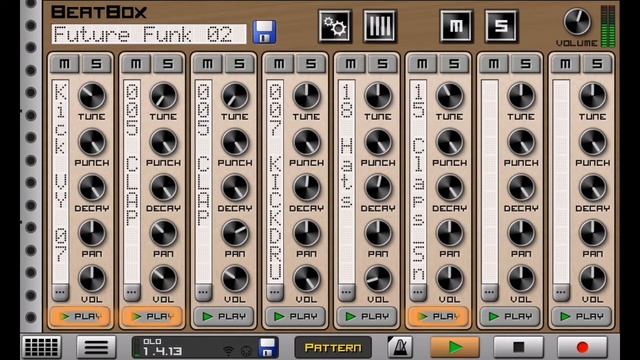Play the eighth channel sample
640x360 pixels.
coord(581,316)
